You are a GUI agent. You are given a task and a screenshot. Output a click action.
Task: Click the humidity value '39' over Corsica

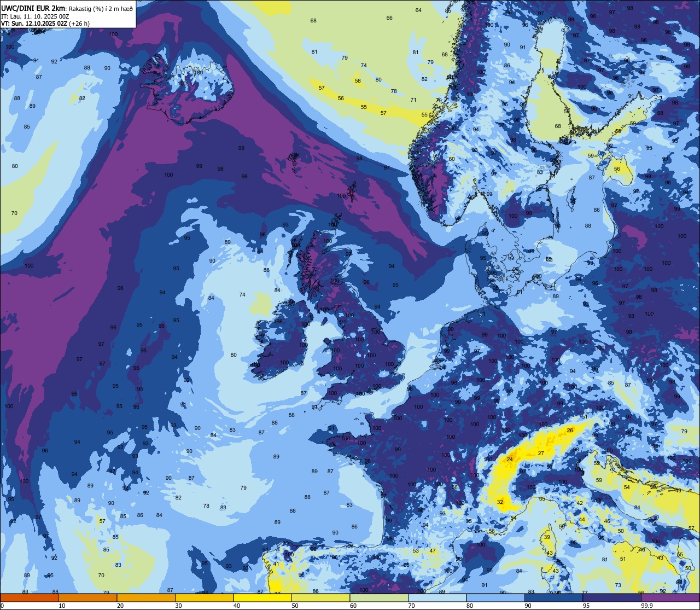coord(547,537)
